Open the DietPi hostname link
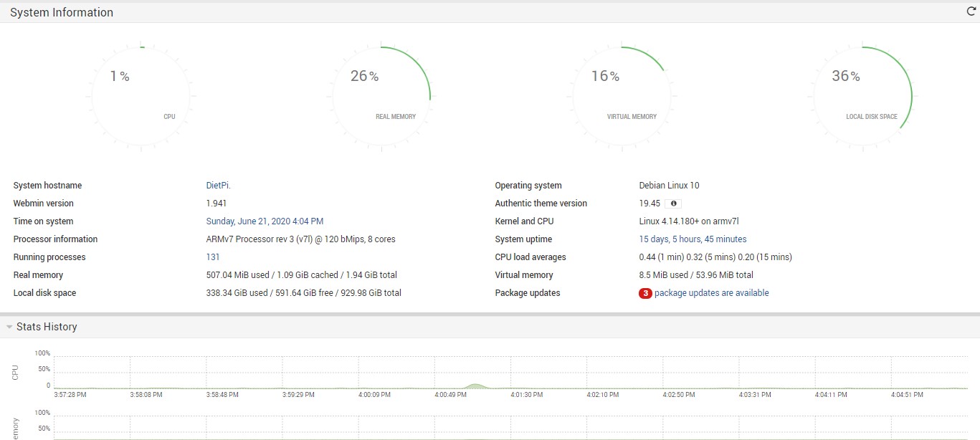Viewport: 980px width, 440px height. point(218,186)
